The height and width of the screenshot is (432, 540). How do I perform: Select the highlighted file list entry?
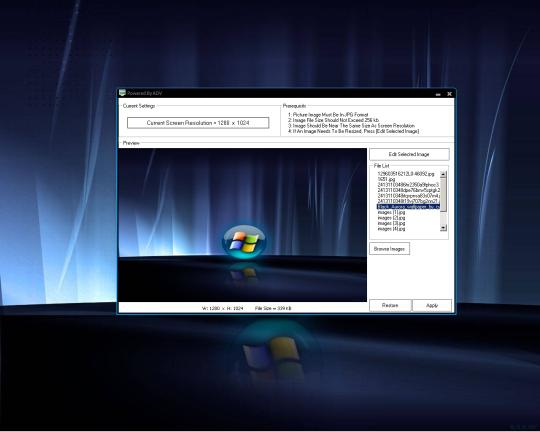click(x=408, y=207)
